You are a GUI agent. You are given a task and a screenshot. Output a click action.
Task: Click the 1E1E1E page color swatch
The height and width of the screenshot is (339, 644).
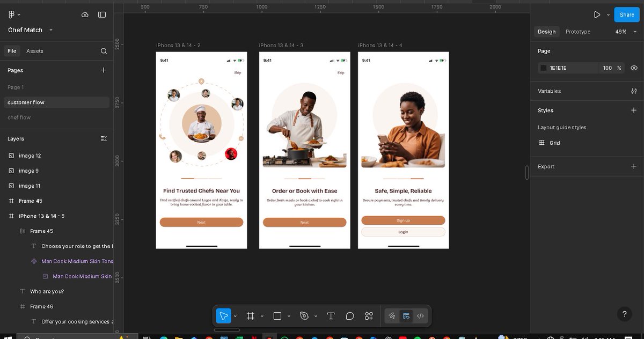pos(543,68)
